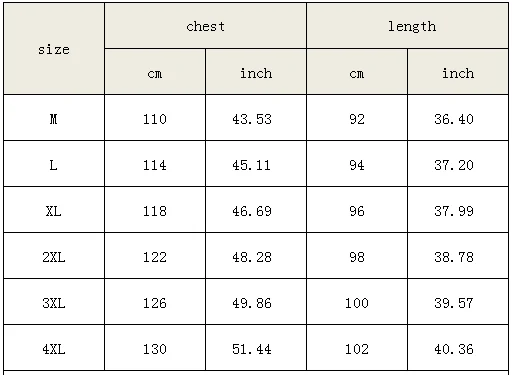Click the M size row label
This screenshot has width=512, height=375.
[x=54, y=118]
